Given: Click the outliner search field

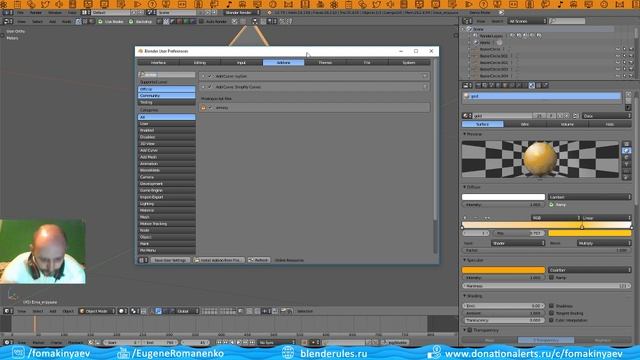Looking at the screenshot, I should [x=567, y=21].
